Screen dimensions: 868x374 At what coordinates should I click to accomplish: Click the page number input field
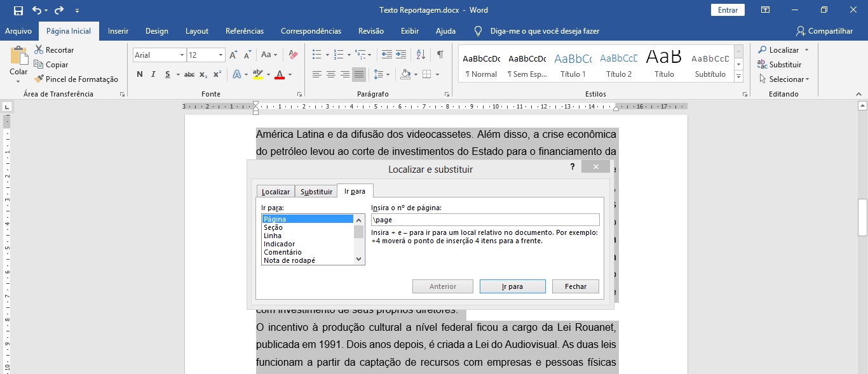(485, 220)
